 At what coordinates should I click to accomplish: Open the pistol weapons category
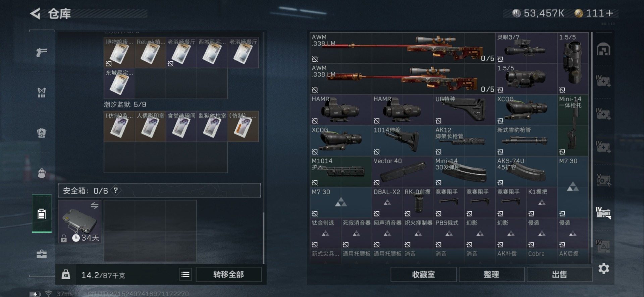click(x=42, y=52)
